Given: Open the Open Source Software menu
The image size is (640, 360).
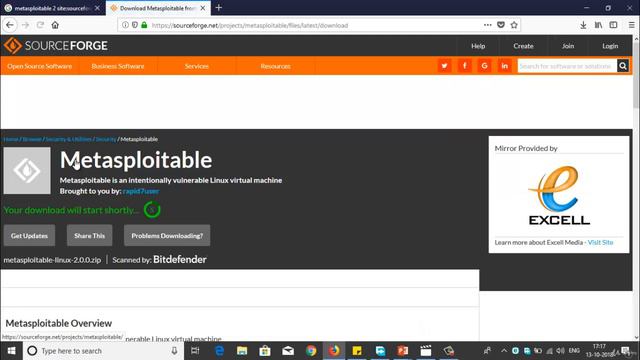Looking at the screenshot, I should 40,66.
